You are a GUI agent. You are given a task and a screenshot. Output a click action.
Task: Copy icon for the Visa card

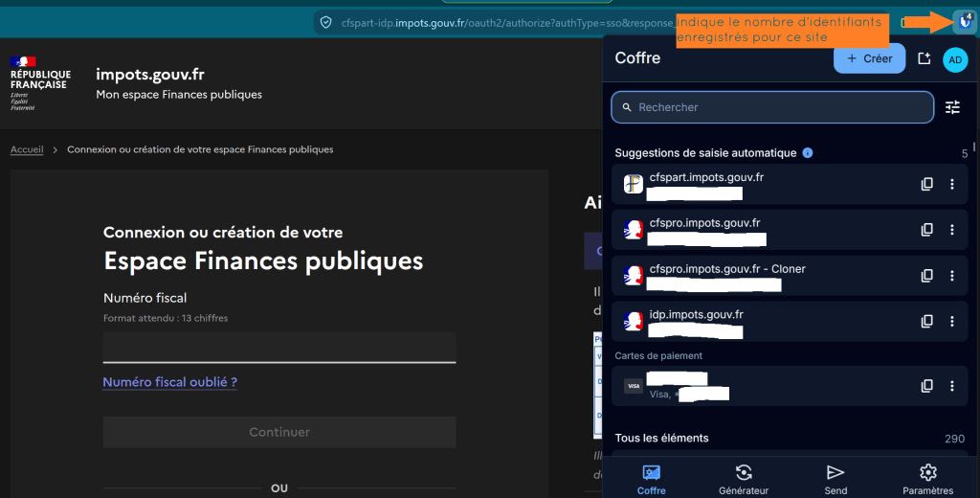(x=926, y=386)
